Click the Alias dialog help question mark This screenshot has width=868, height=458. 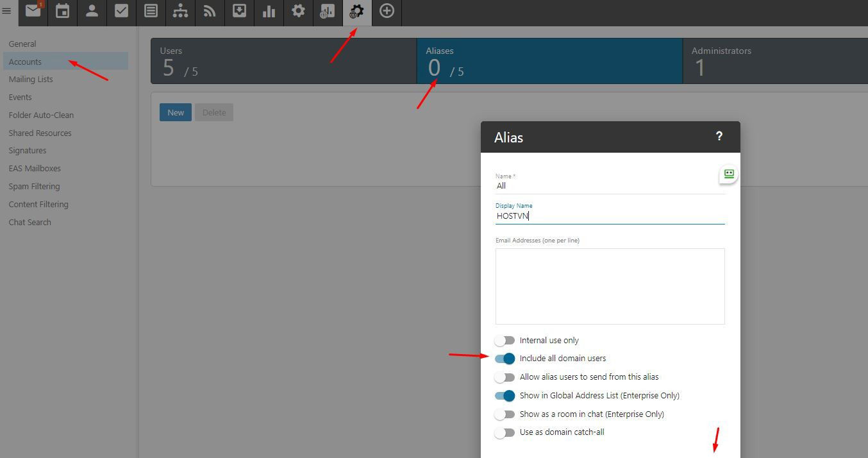pyautogui.click(x=719, y=136)
